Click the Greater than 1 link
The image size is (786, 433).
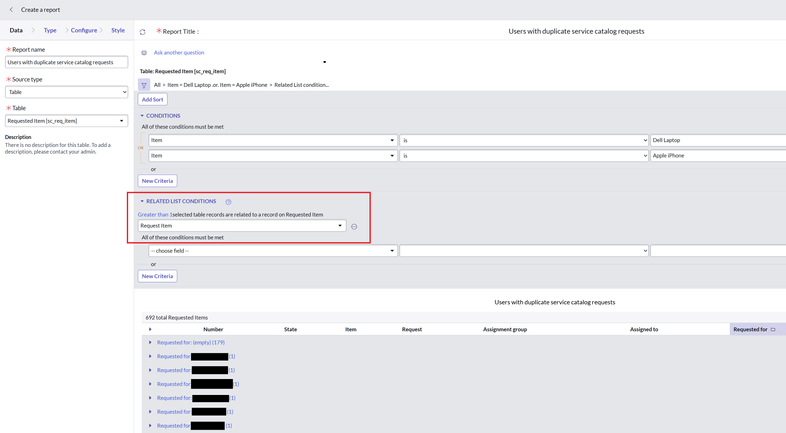point(155,214)
